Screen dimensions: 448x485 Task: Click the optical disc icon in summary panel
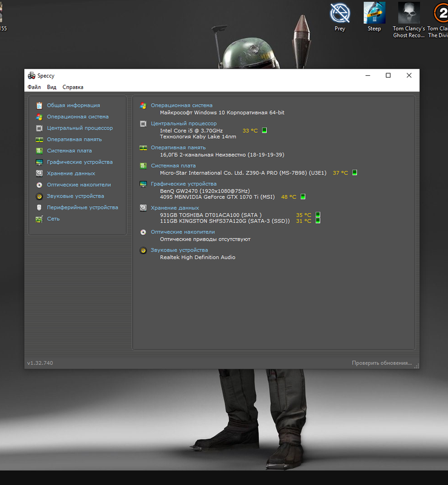(x=143, y=232)
